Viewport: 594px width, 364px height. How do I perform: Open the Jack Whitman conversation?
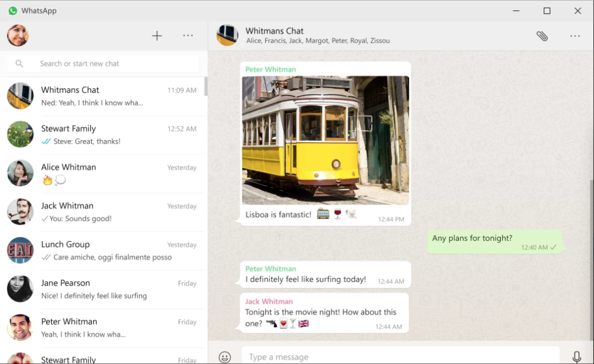click(x=103, y=212)
